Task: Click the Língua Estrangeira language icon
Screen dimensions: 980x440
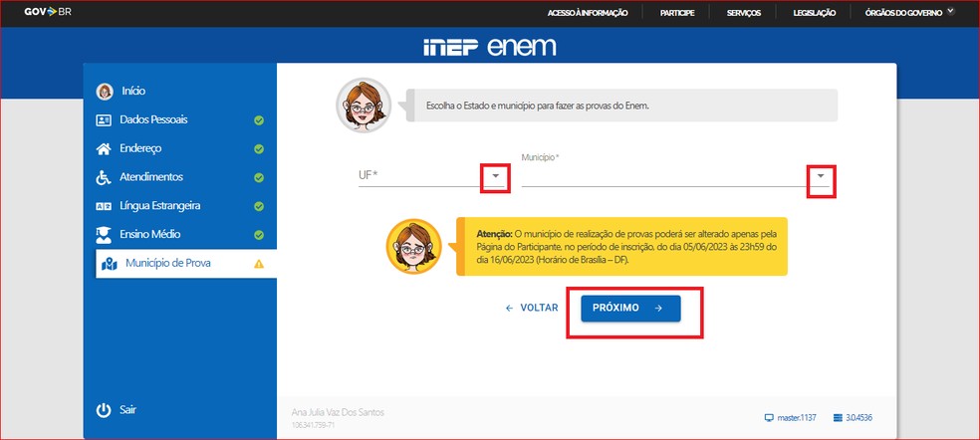Action: tap(104, 207)
